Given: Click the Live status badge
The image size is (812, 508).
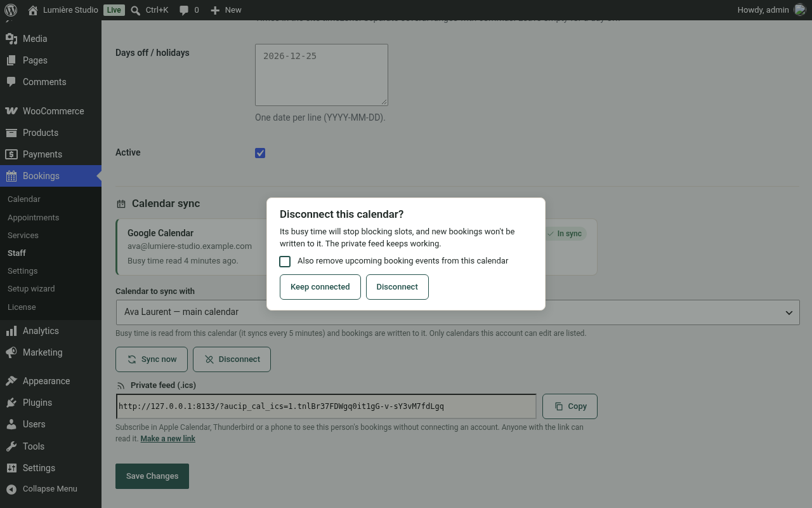Looking at the screenshot, I should [114, 10].
